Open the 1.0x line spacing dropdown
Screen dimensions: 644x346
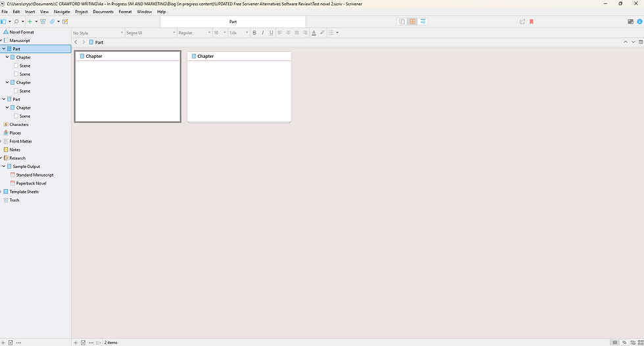[x=239, y=33]
